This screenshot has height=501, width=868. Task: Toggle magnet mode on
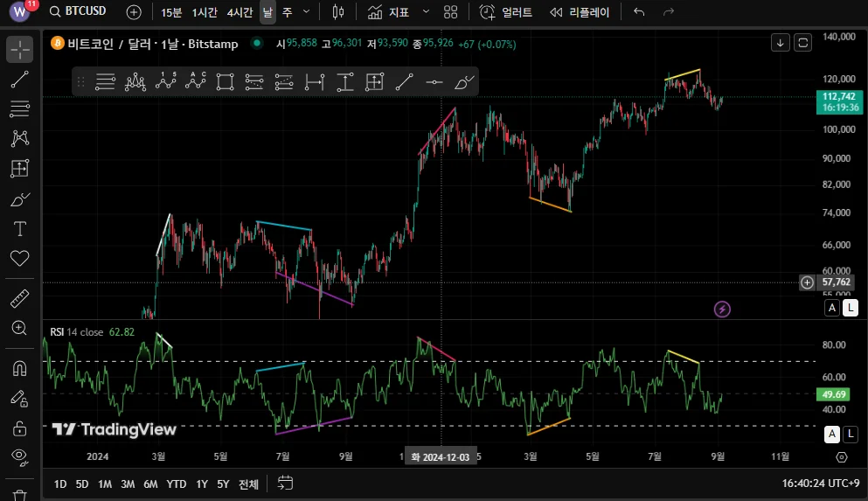point(19,368)
